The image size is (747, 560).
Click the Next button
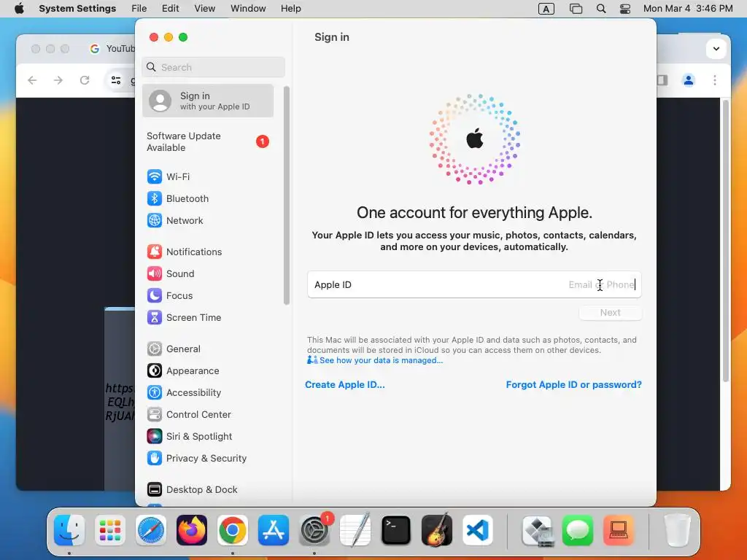tap(611, 313)
